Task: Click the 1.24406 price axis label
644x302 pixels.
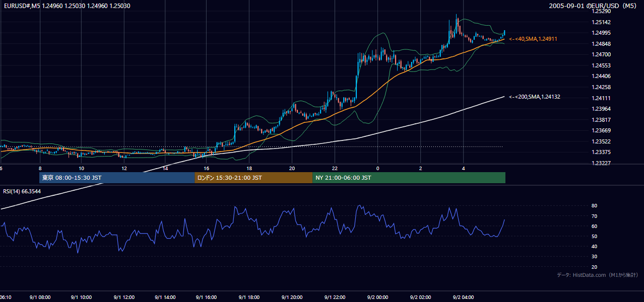Action: pyautogui.click(x=601, y=77)
